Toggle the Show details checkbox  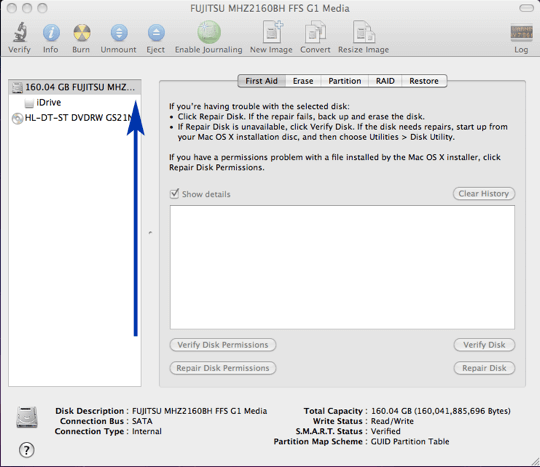[x=174, y=194]
